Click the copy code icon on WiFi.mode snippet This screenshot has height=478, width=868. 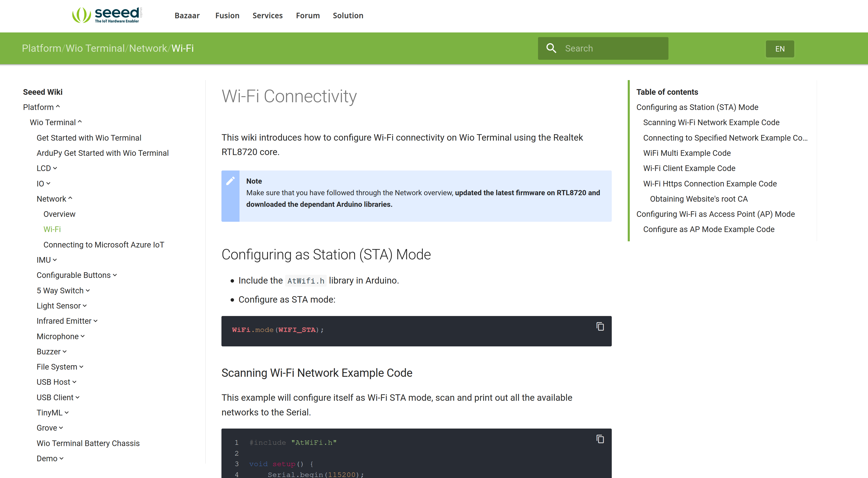[x=600, y=326]
